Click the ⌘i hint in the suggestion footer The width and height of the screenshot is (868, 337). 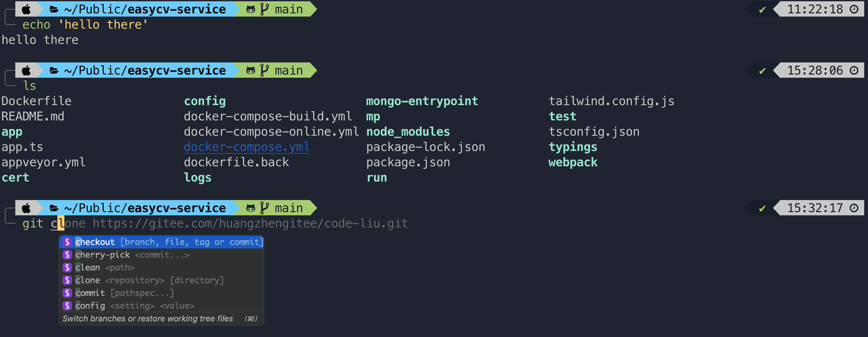(251, 319)
